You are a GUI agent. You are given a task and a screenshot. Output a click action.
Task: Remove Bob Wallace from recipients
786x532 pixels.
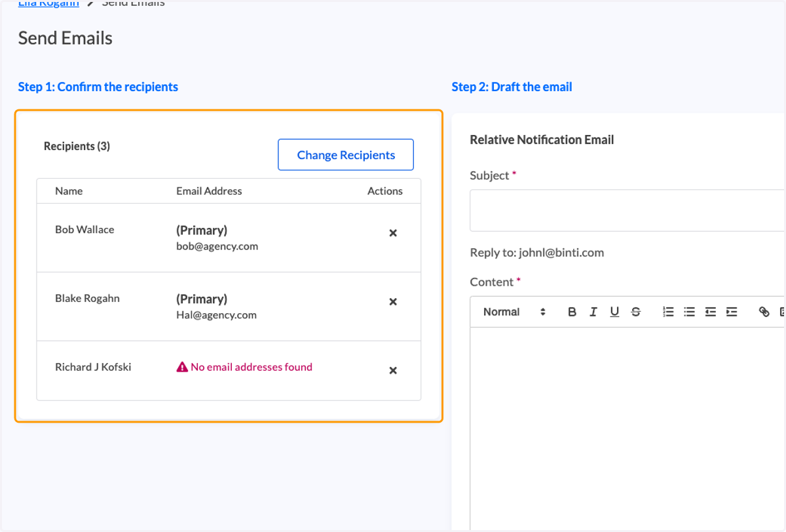click(393, 233)
